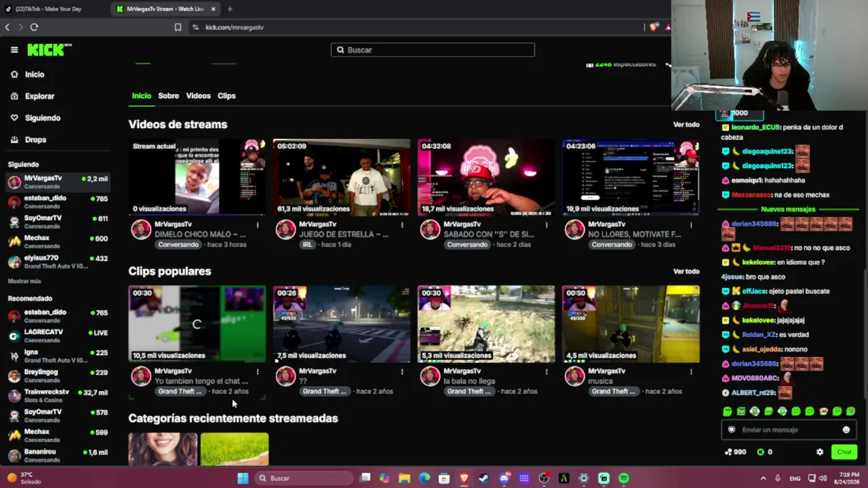Screen dimensions: 868x488
Task: Click Ver todo for Clips populares
Action: click(x=686, y=272)
